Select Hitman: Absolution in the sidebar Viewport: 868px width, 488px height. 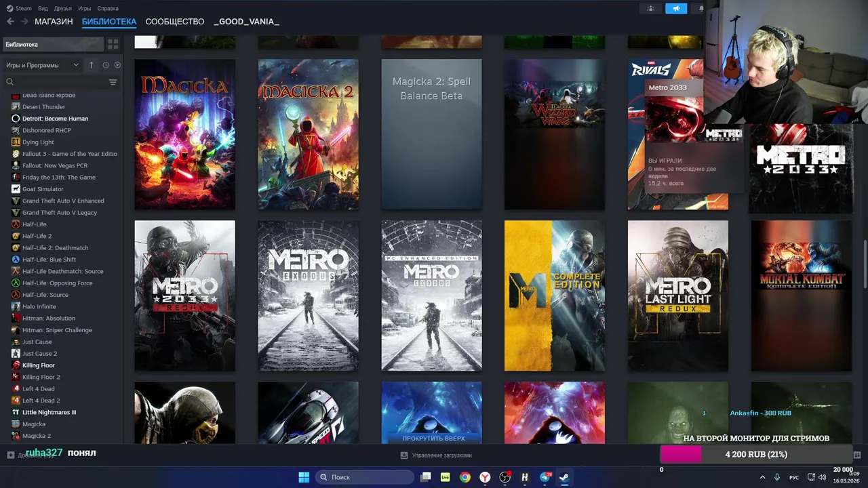click(x=49, y=318)
